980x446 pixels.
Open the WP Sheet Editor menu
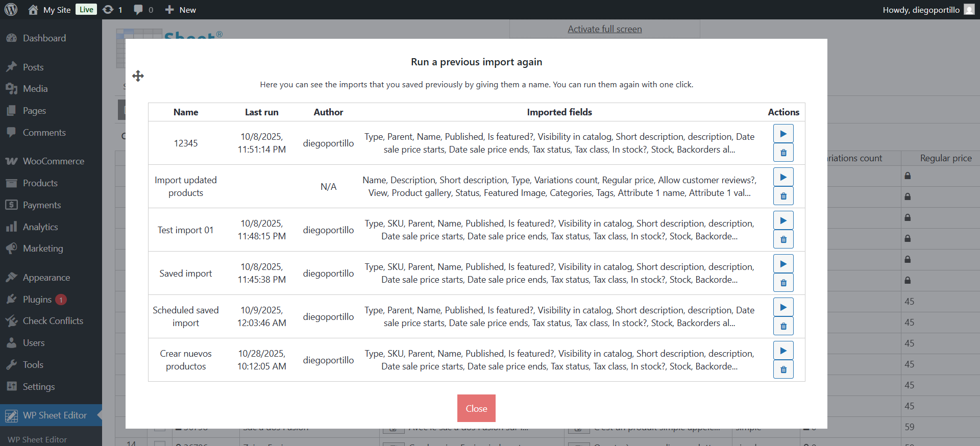tap(55, 415)
